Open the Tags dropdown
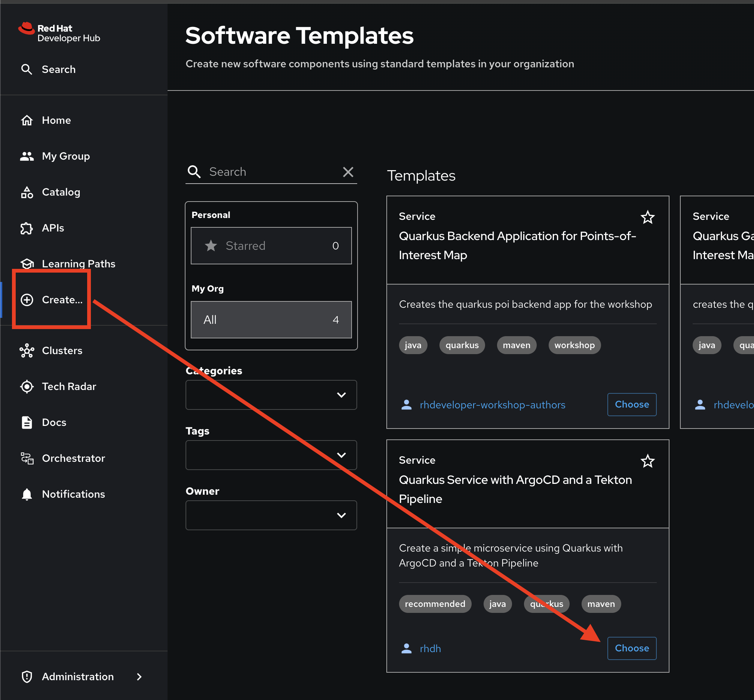 271,455
